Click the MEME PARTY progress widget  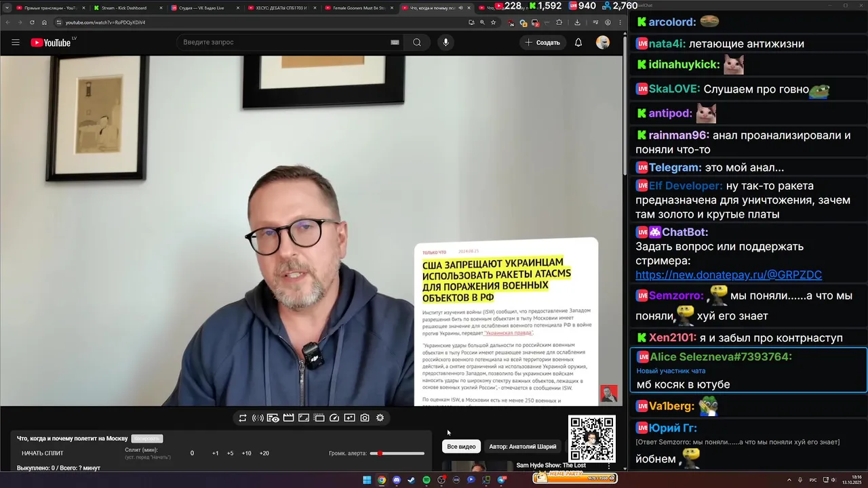(x=576, y=478)
